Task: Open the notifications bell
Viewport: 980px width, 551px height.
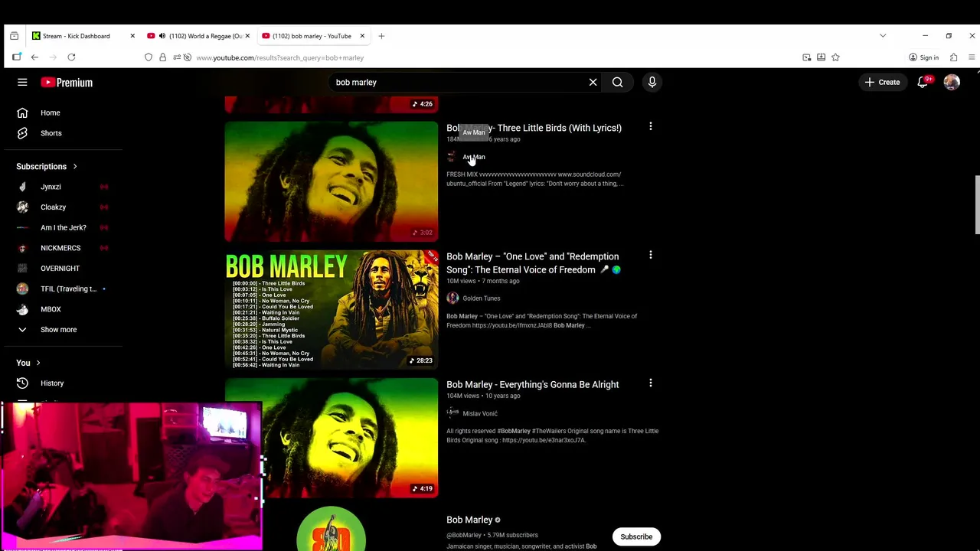Action: click(923, 82)
